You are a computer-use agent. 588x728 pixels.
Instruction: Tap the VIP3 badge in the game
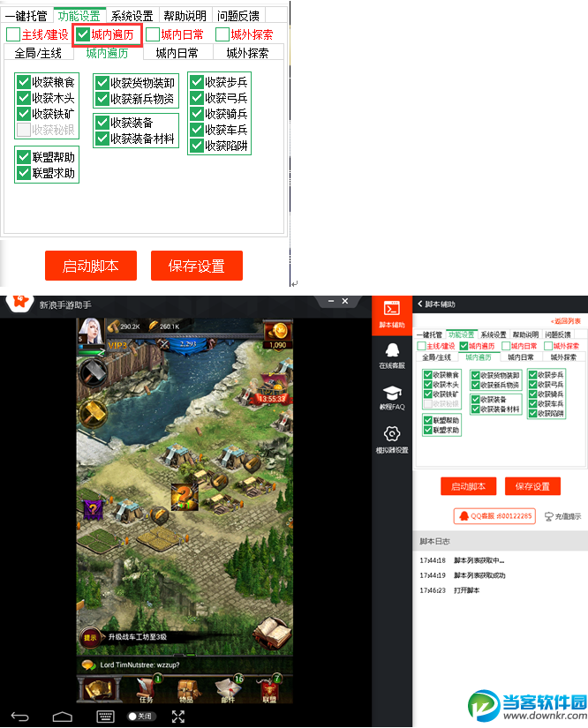point(117,345)
